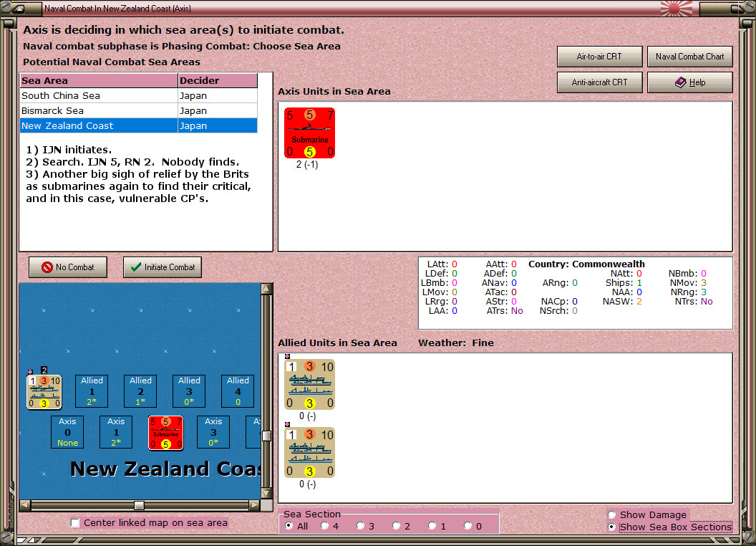The height and width of the screenshot is (546, 756).
Task: Select the All sea section radio button
Action: coord(289,526)
